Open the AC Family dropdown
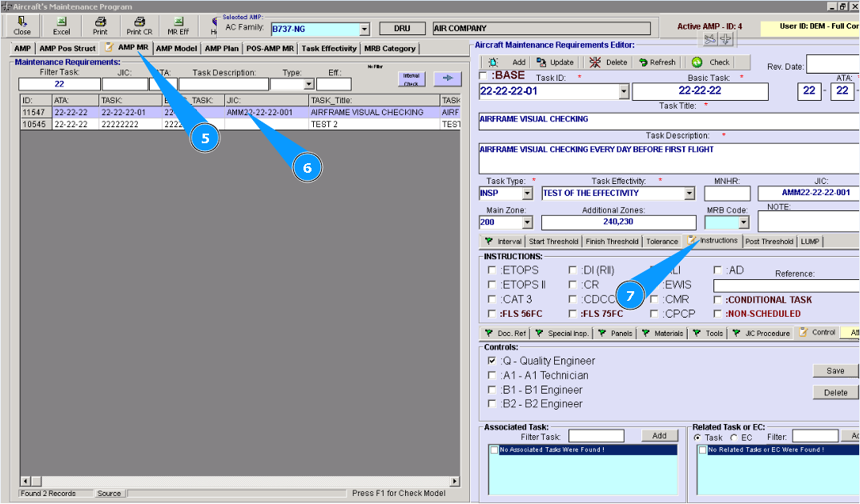Screen dimensions: 860x504 tap(364, 29)
